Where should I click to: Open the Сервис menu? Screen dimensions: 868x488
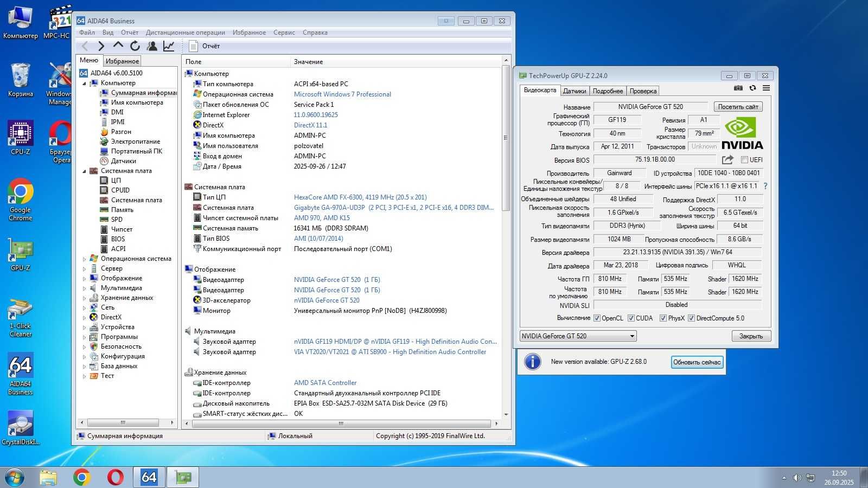(x=284, y=33)
